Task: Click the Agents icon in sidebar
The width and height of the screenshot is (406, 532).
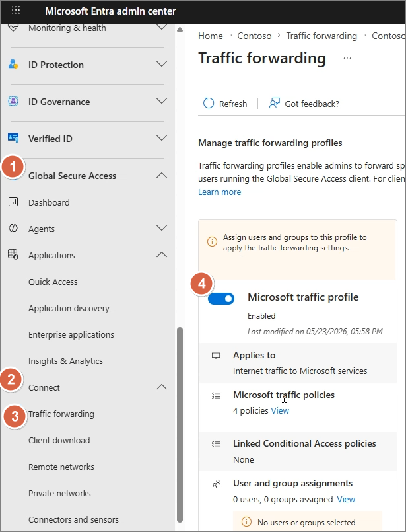Action: 13,229
